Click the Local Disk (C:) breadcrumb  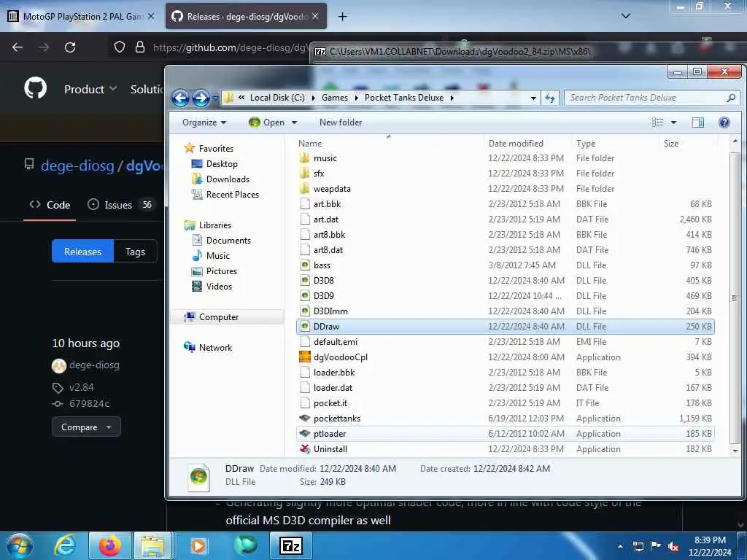(x=277, y=98)
